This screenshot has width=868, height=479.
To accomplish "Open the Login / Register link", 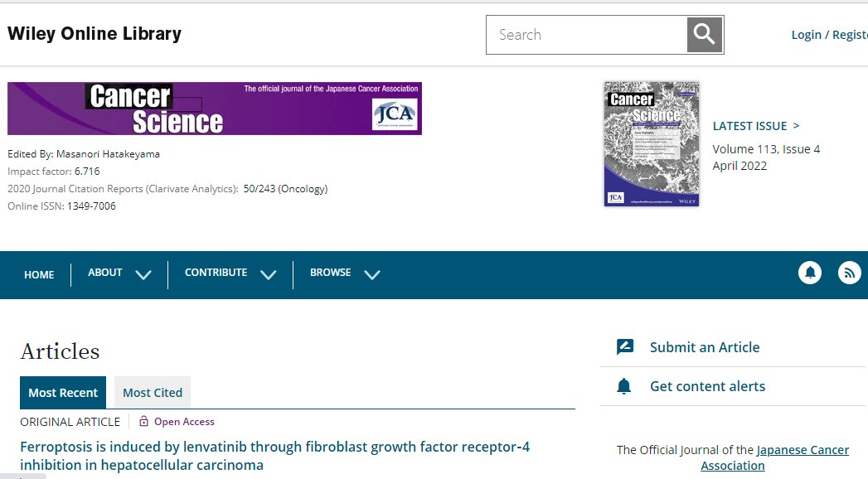I will click(828, 35).
